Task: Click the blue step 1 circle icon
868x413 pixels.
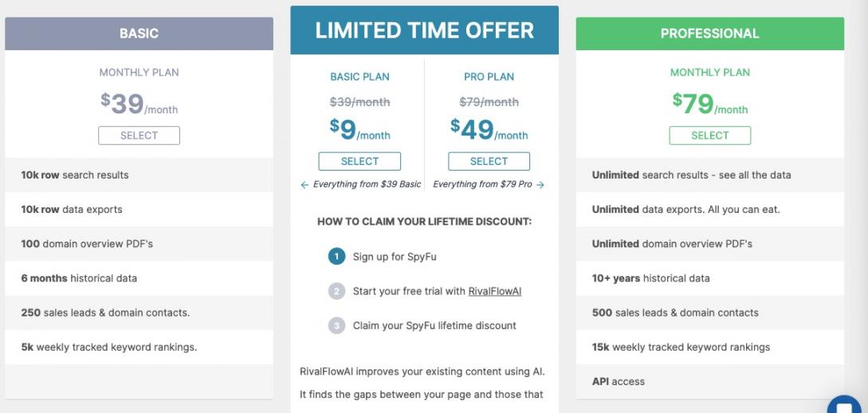Action: pyautogui.click(x=335, y=257)
